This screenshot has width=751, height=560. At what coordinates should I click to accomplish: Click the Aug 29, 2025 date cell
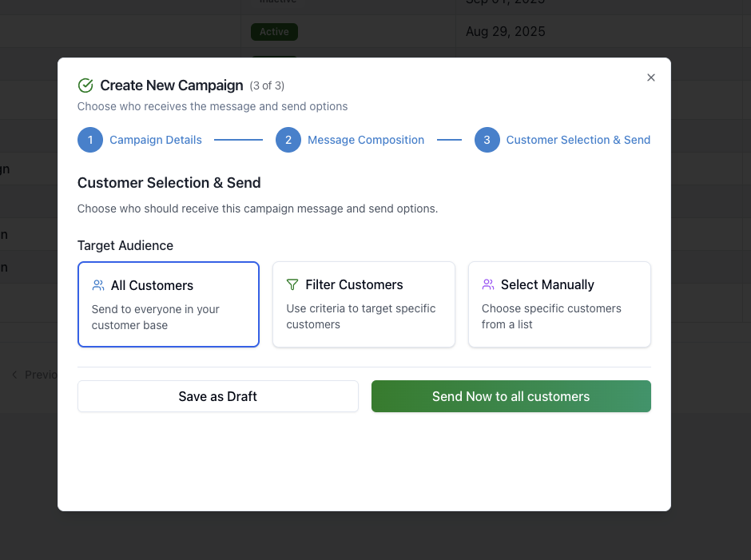point(505,32)
